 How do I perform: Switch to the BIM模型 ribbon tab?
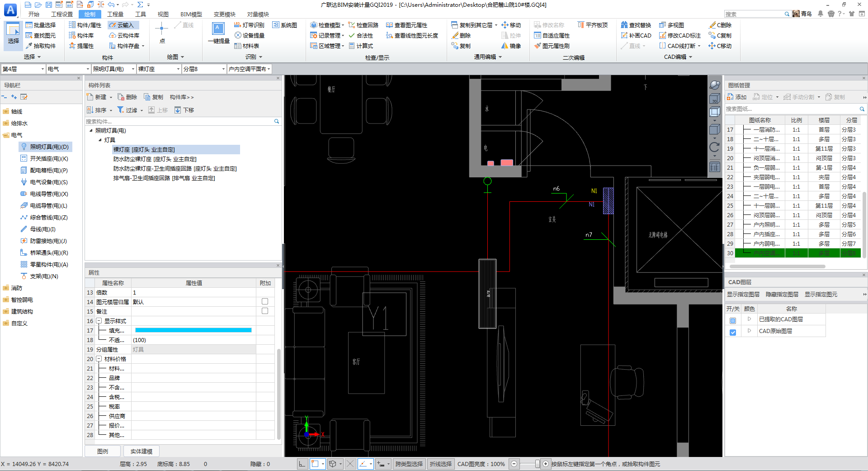pos(191,14)
